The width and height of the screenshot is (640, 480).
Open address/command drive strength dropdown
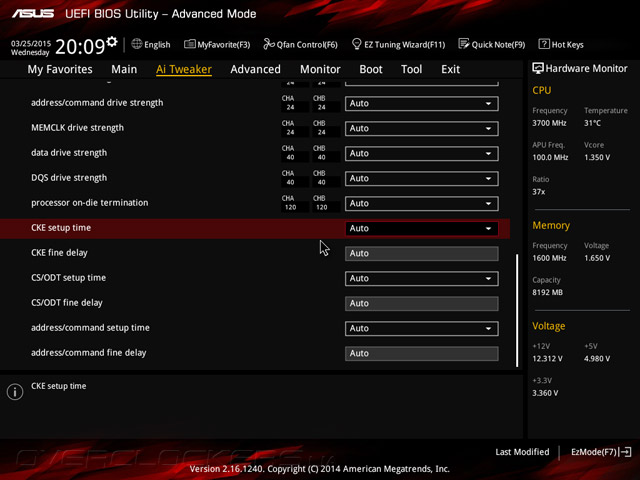(x=422, y=104)
